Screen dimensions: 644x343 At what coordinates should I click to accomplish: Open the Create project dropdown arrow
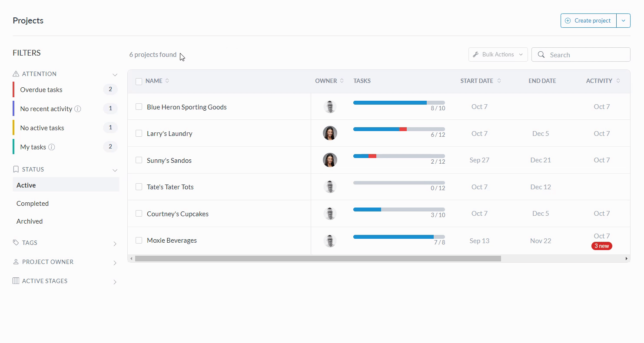[623, 21]
